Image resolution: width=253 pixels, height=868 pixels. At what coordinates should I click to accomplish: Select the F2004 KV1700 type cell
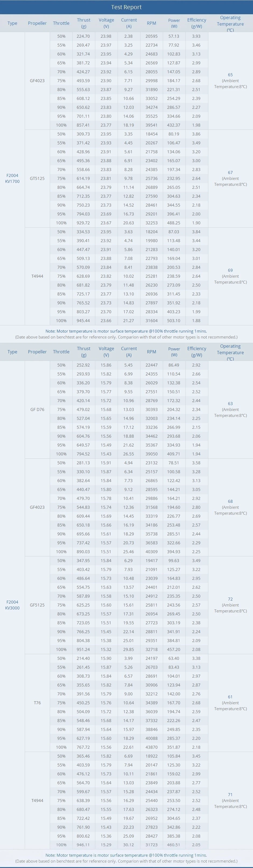12,178
